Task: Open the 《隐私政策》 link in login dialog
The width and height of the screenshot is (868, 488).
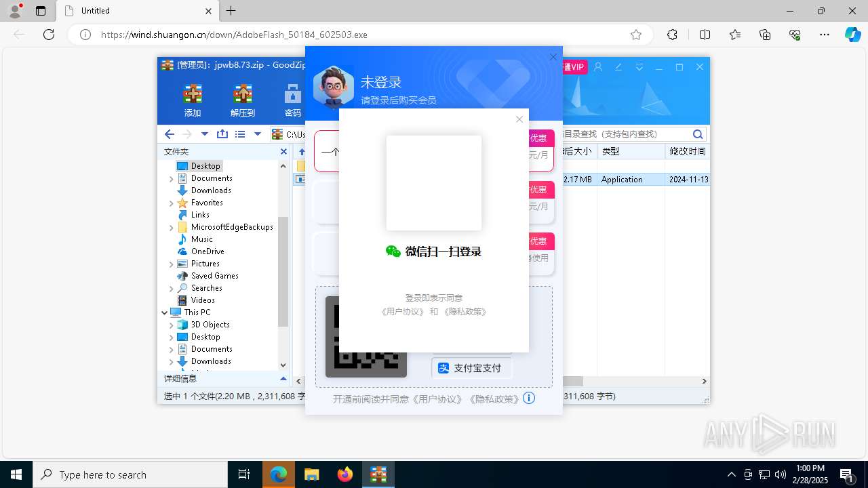Action: pos(465,312)
